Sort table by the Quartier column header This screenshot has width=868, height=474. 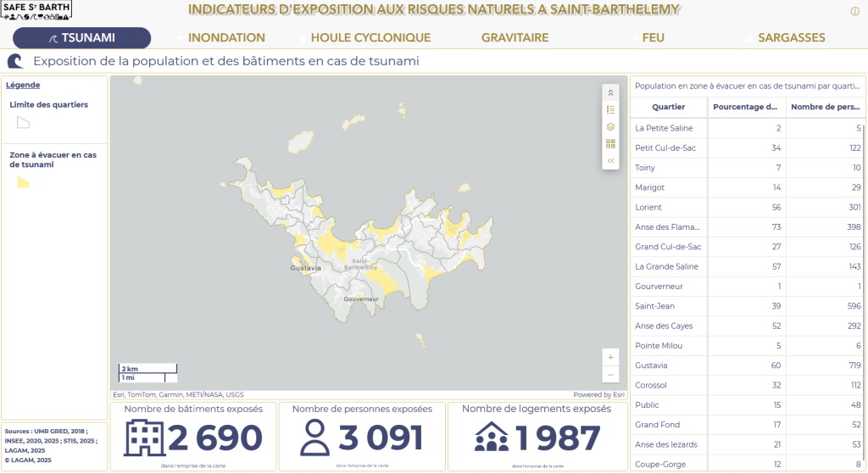tap(668, 107)
